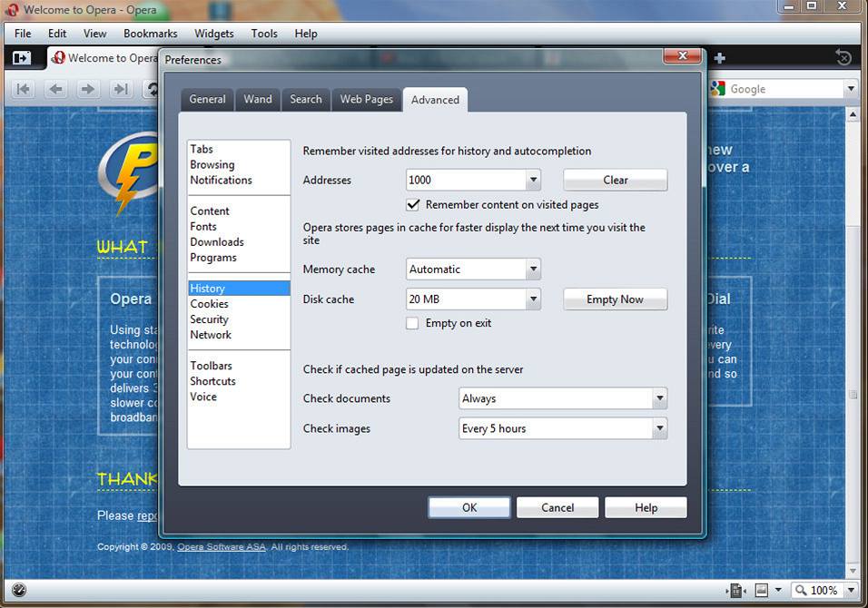Enable Empty on exit checkbox
Viewport: 868px width, 608px height.
[413, 323]
